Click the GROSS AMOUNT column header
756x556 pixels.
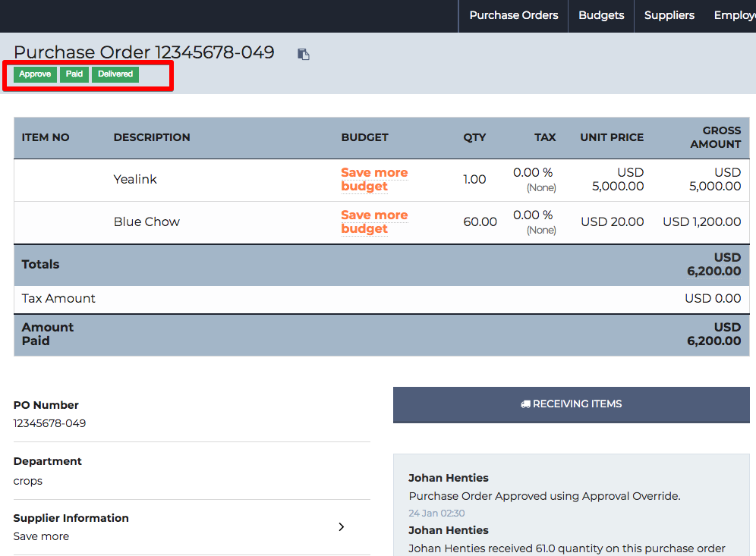click(716, 137)
